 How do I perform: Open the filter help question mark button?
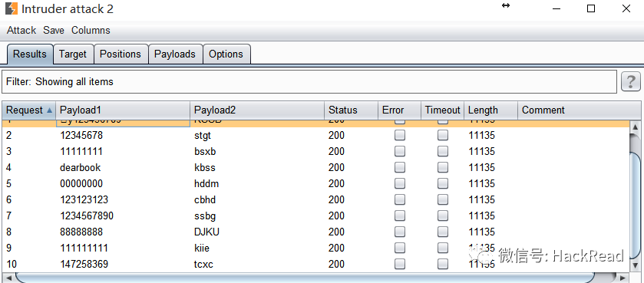tap(630, 81)
